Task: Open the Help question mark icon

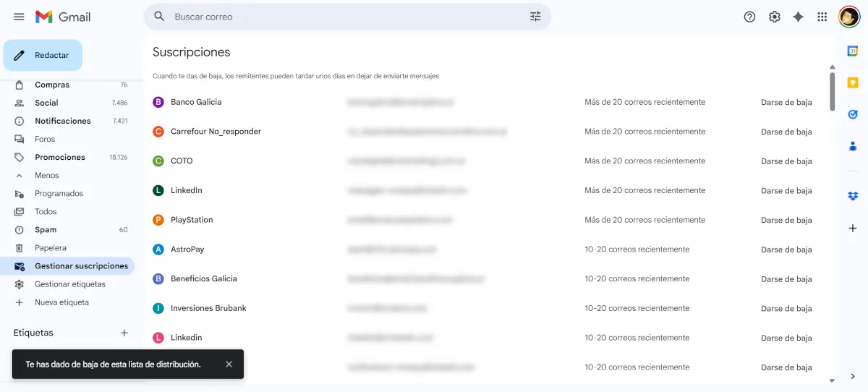Action: [x=749, y=17]
